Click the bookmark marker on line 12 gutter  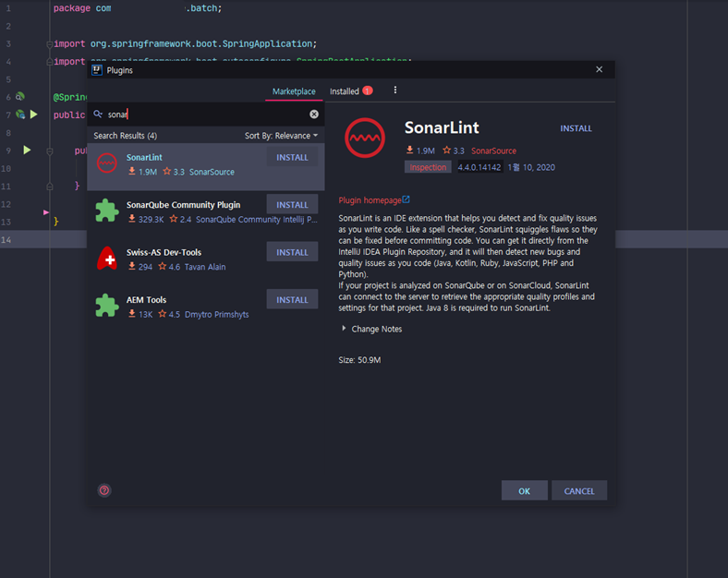coord(46,212)
